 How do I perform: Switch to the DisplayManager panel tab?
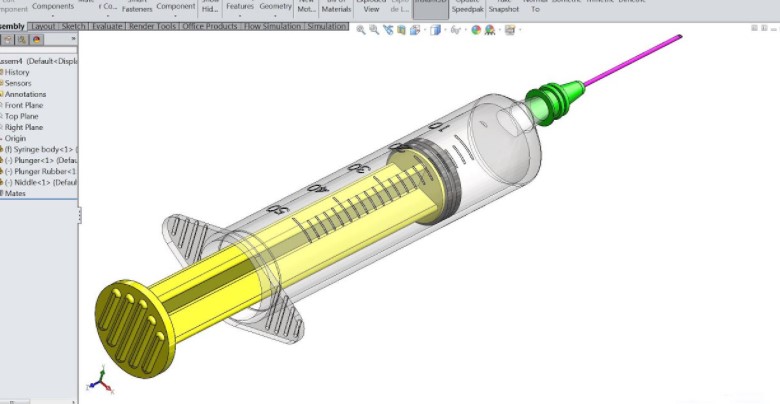point(37,40)
